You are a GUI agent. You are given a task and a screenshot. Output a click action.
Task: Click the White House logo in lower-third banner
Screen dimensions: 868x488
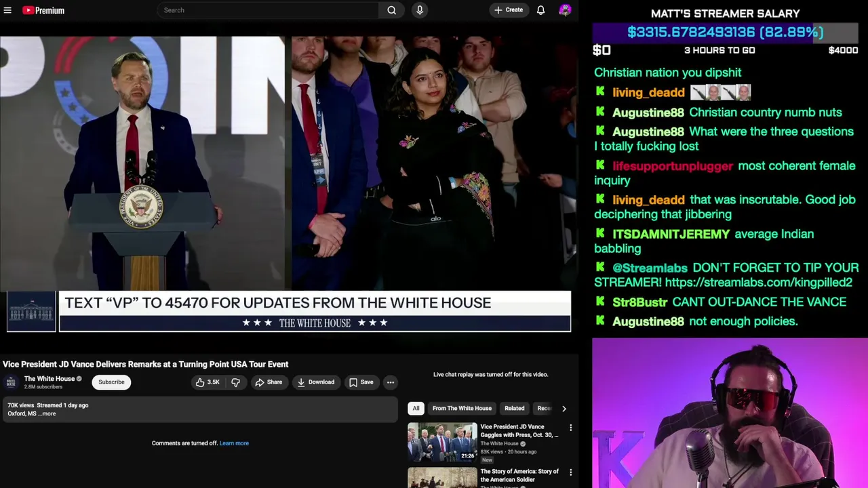click(x=31, y=311)
